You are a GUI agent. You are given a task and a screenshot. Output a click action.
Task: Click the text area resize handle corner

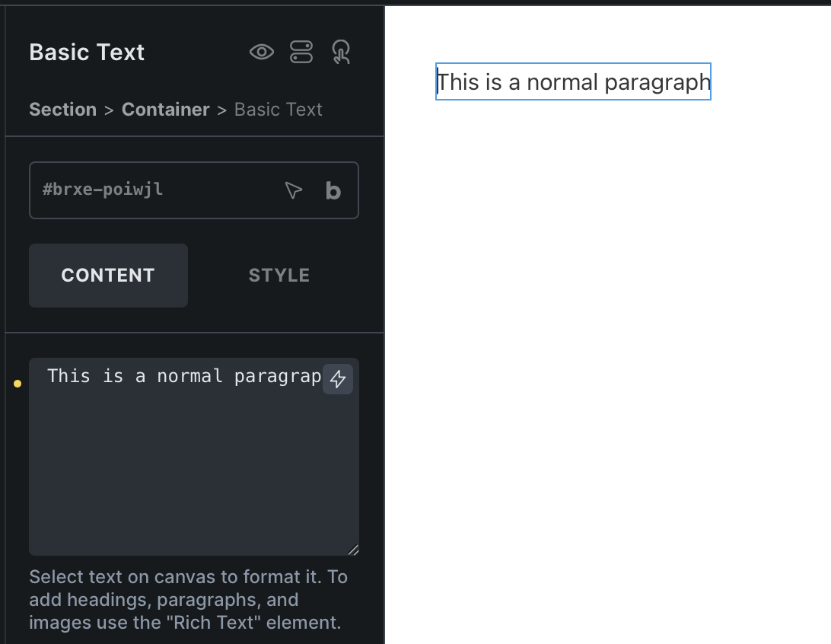354,550
